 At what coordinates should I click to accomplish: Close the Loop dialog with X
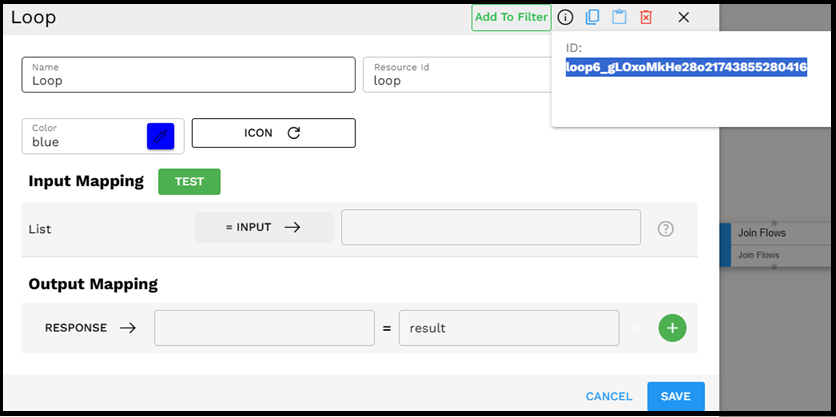coord(684,17)
